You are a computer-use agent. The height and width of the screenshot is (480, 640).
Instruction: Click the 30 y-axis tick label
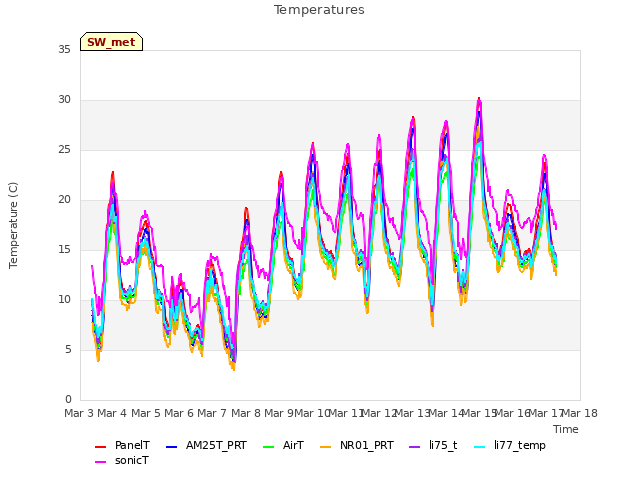point(64,100)
